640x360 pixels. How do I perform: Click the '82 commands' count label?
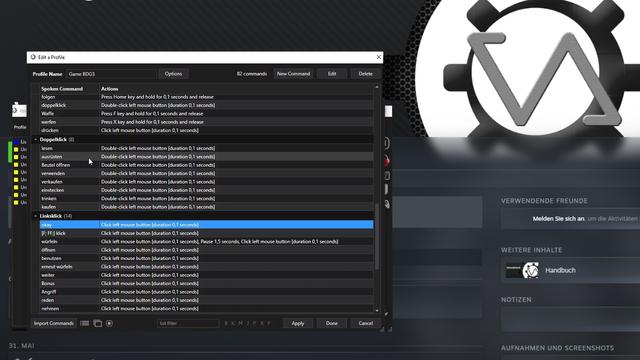pos(252,74)
